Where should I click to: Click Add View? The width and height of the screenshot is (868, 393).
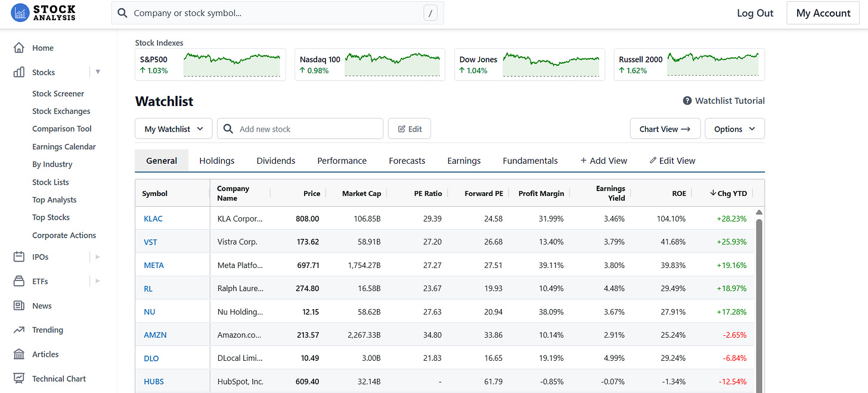pyautogui.click(x=603, y=160)
